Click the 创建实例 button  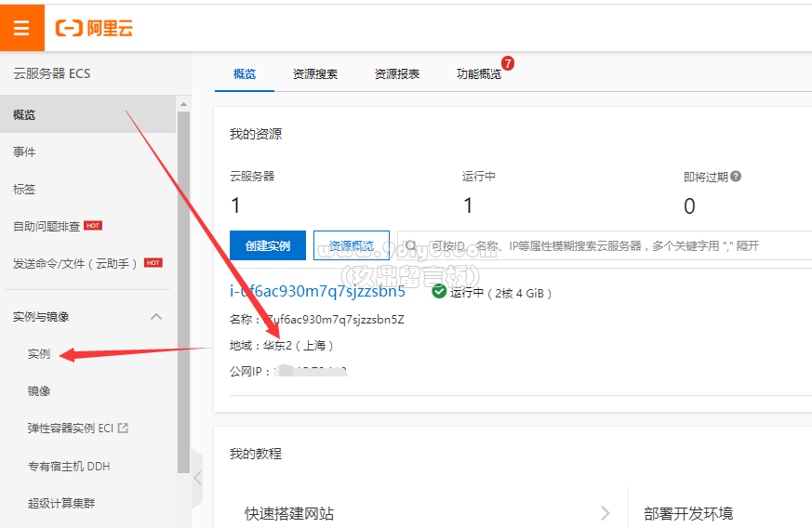(x=268, y=245)
